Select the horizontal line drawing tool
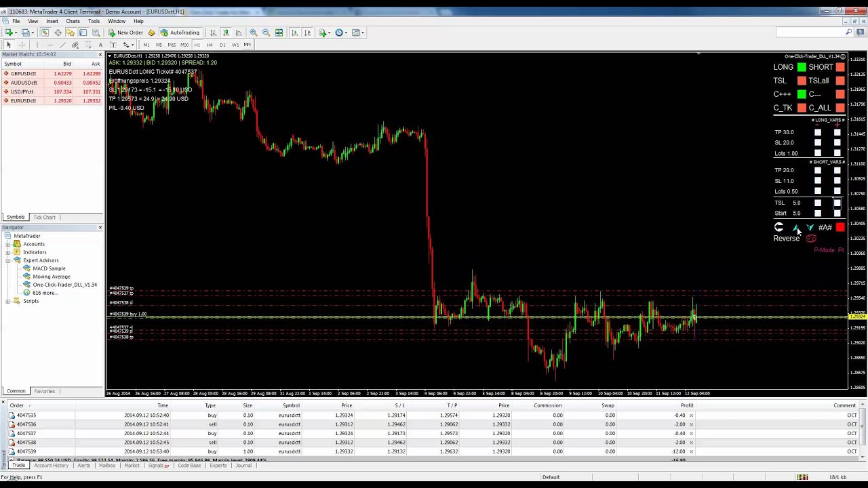 tap(49, 45)
